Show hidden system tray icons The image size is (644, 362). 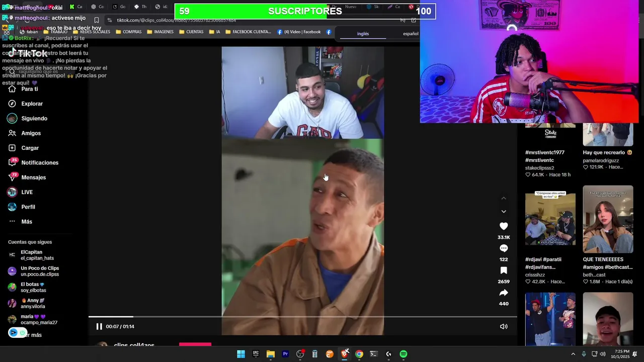point(573,354)
